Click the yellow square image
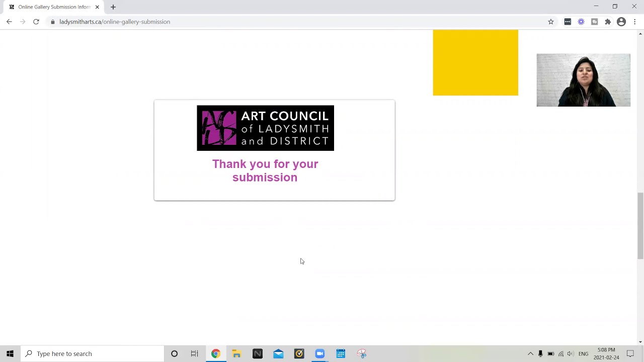 click(475, 62)
